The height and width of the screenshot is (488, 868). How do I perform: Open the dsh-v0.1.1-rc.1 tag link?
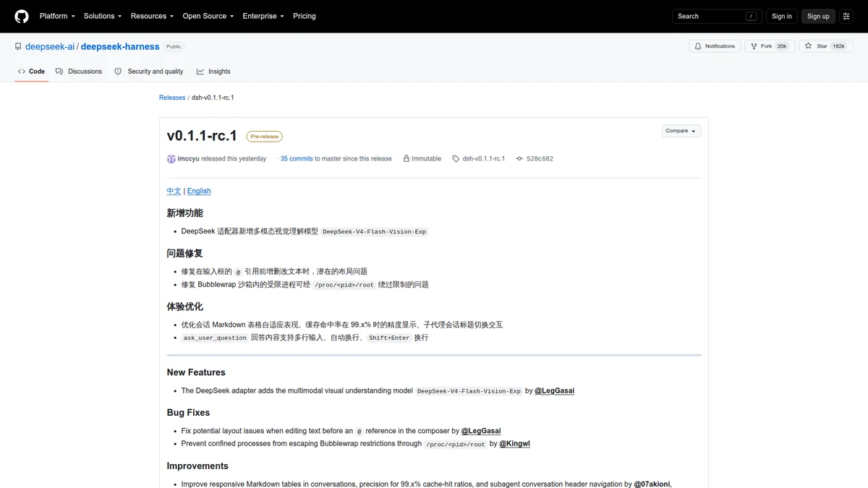484,158
